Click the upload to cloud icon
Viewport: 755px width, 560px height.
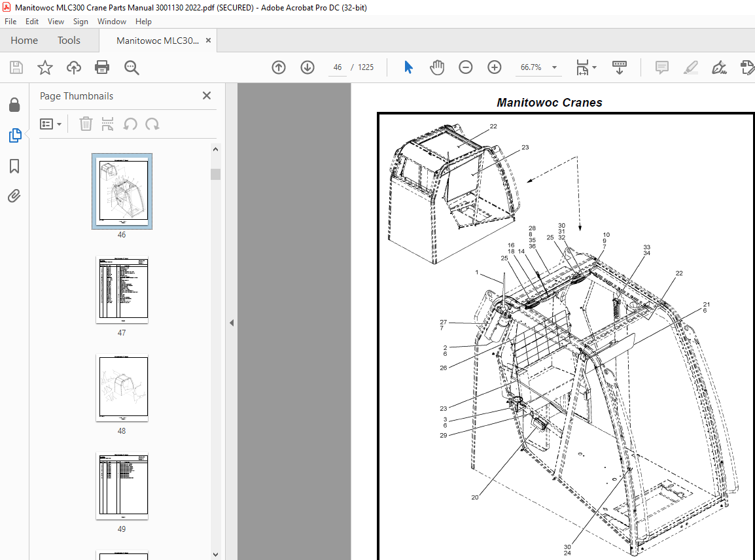tap(74, 67)
